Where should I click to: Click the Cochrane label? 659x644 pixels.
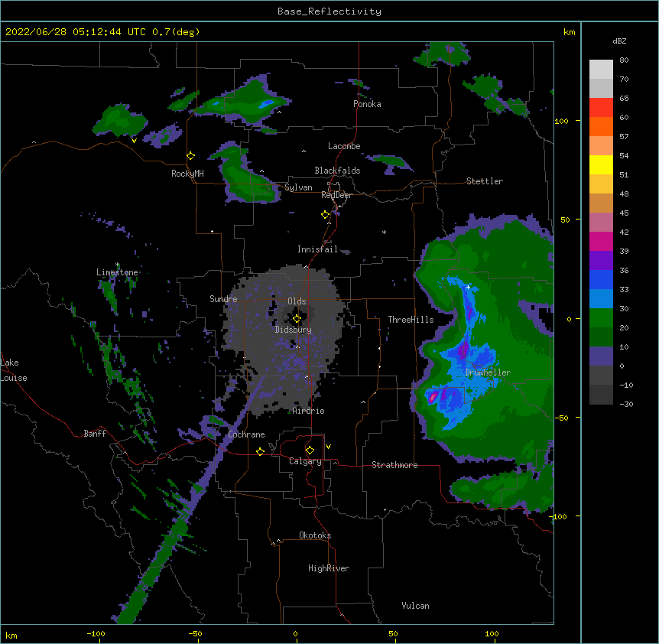click(246, 434)
